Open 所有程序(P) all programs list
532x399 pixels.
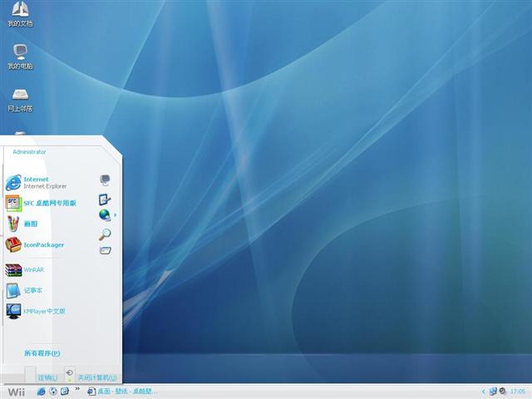pos(42,353)
